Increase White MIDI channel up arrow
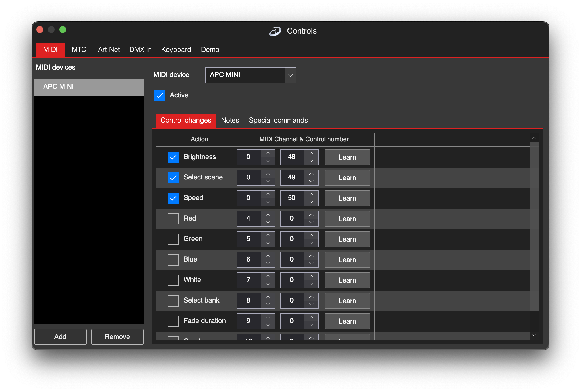Image resolution: width=581 pixels, height=392 pixels. point(268,276)
